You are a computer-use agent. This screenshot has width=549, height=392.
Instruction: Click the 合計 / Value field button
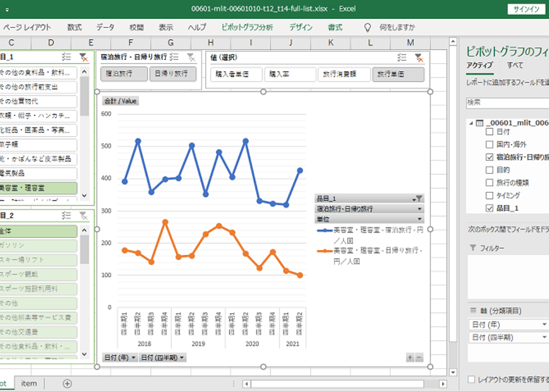coord(121,101)
